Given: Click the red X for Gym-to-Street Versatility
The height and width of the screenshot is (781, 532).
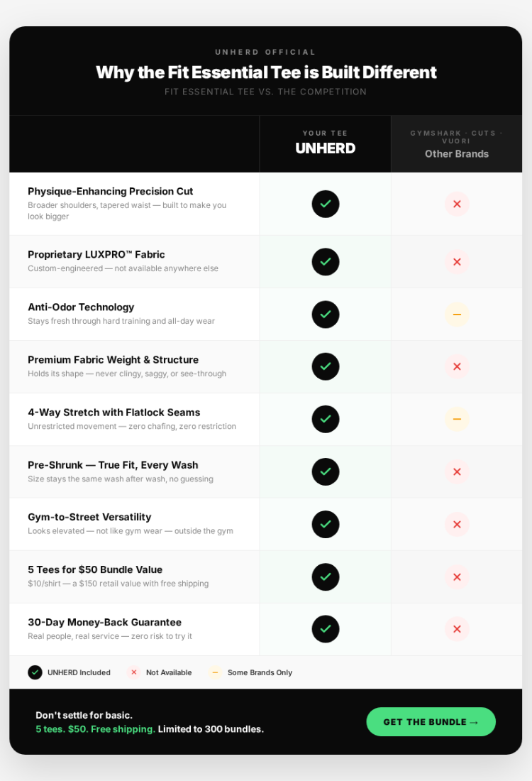Looking at the screenshot, I should pyautogui.click(x=457, y=524).
